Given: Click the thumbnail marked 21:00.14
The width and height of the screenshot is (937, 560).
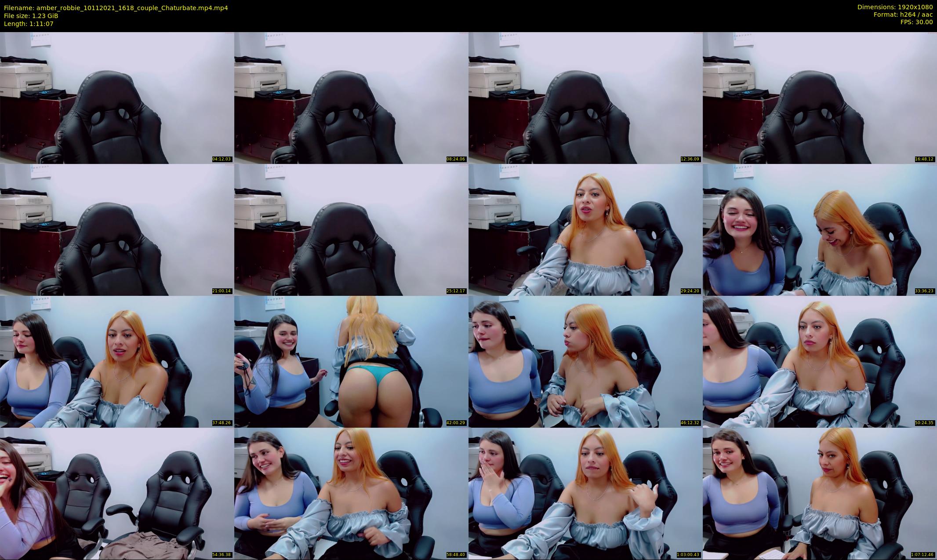Looking at the screenshot, I should [x=117, y=229].
